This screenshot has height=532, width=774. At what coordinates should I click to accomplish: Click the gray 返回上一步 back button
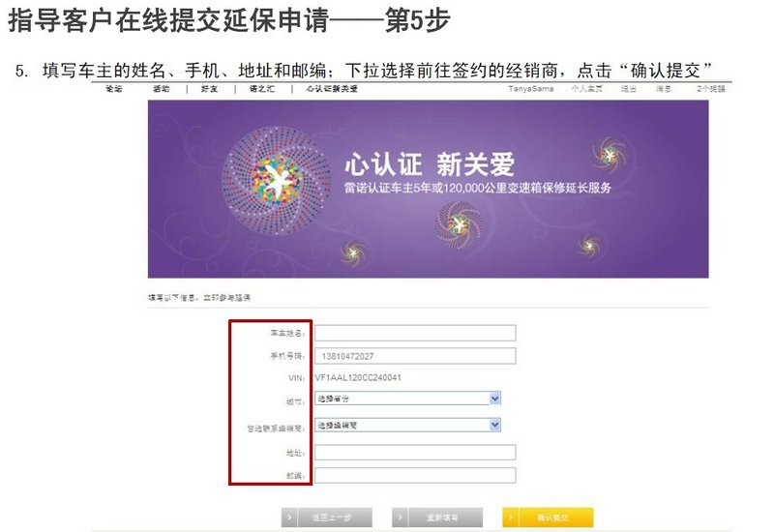point(327,517)
